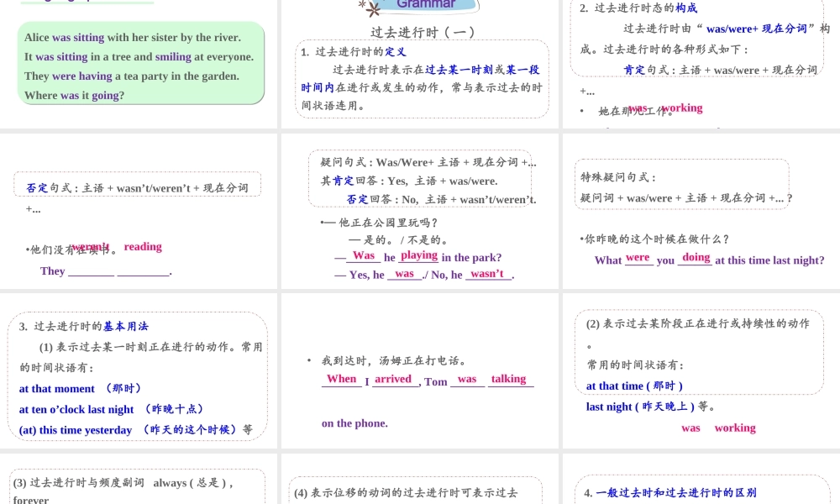Open the slide titled 2. 过去进行时态的构成

tap(701, 65)
